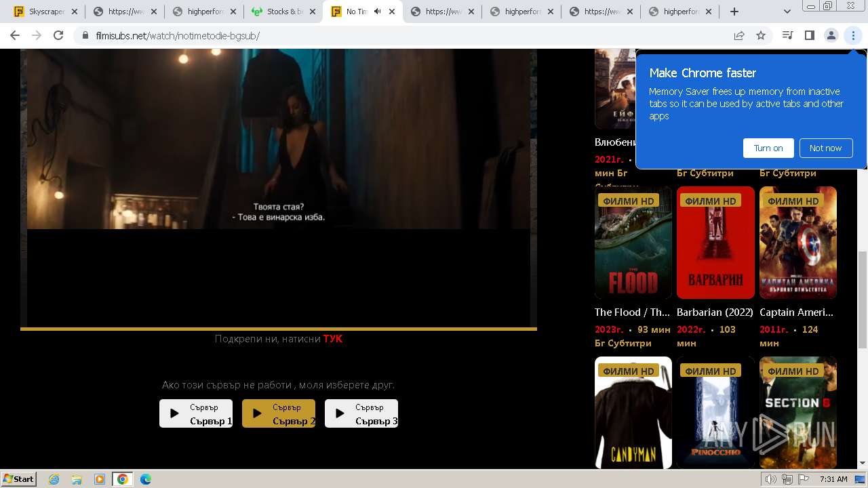Close the No Time tab

click(392, 12)
